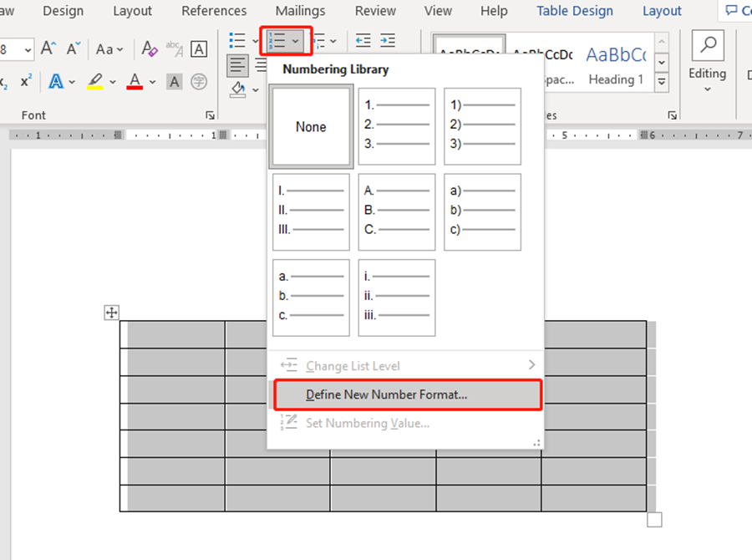The height and width of the screenshot is (560, 752).
Task: Open the Font dialog launcher
Action: click(x=210, y=115)
